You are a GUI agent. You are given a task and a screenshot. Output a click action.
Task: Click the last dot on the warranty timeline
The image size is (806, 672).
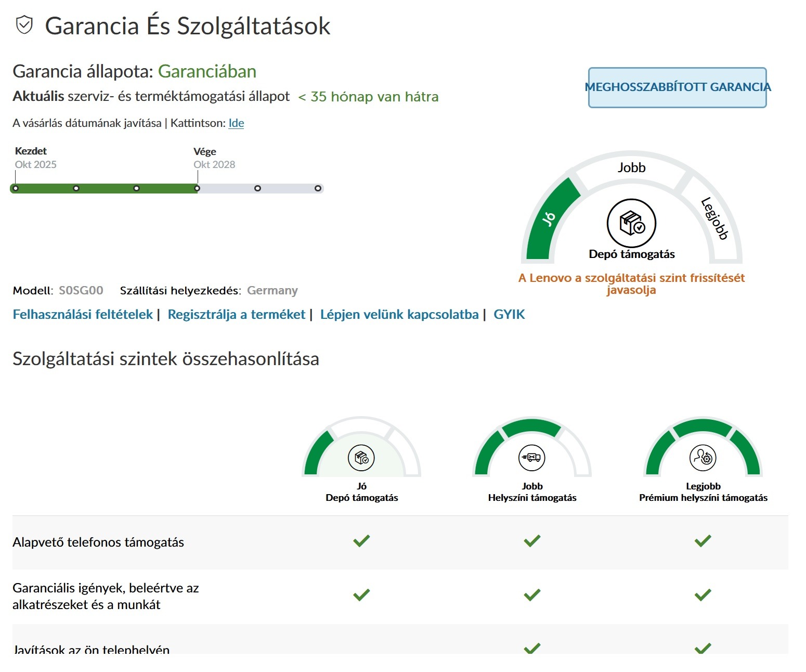(x=318, y=188)
